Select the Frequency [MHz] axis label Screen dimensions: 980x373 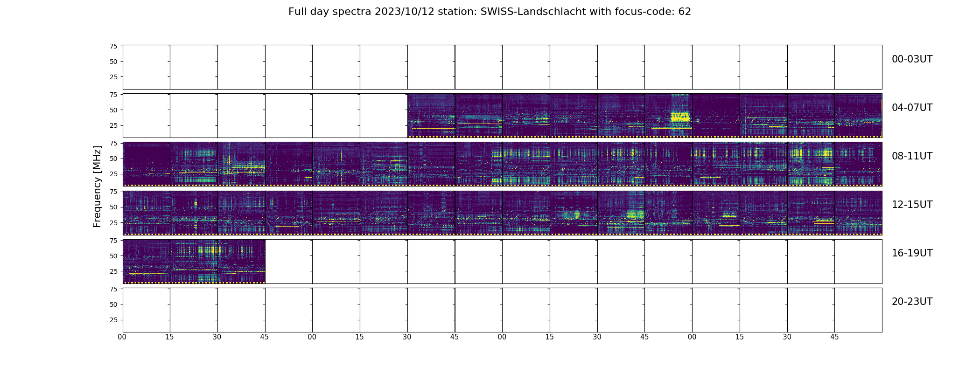pos(97,186)
